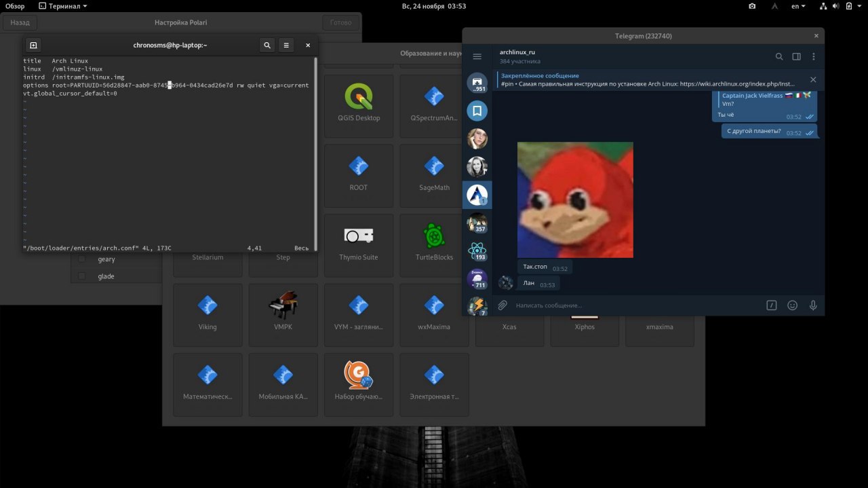
Task: Open Telegram's three-dot chat options menu
Action: click(x=814, y=56)
